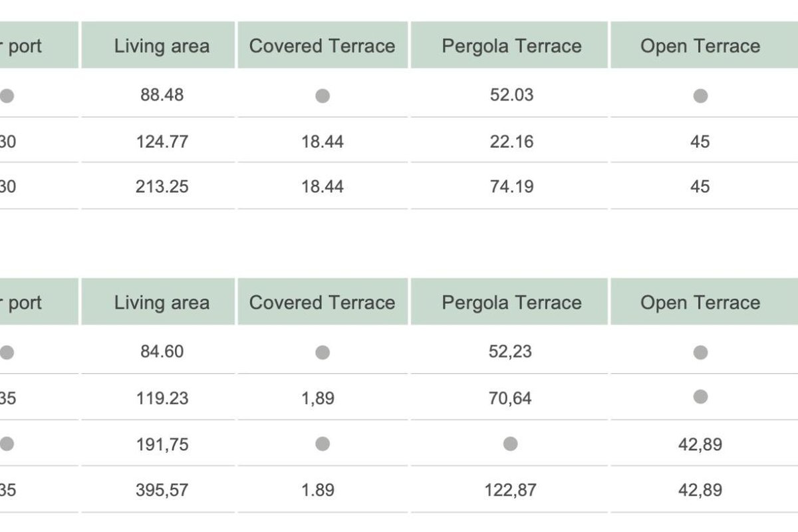Click the Covered Terrace gray dot in the 191,75 row
798x532 pixels.
click(323, 444)
